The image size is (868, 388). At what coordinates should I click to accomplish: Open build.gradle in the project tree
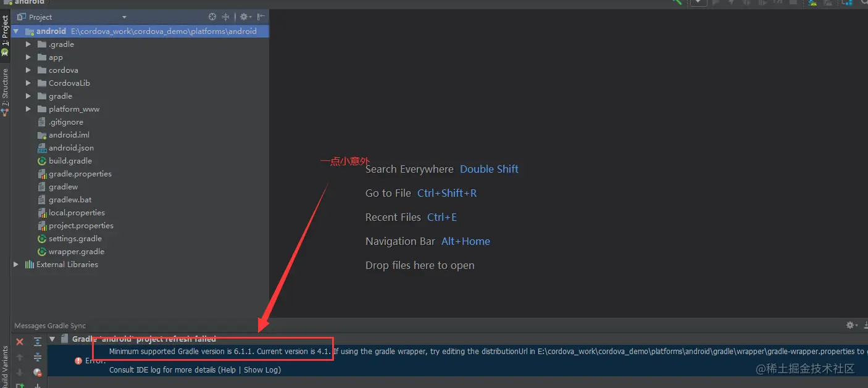70,161
